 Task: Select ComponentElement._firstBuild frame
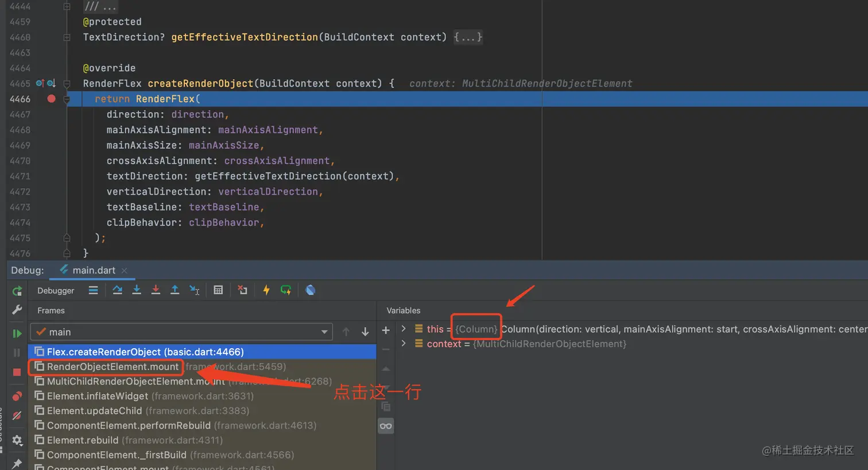click(202, 455)
